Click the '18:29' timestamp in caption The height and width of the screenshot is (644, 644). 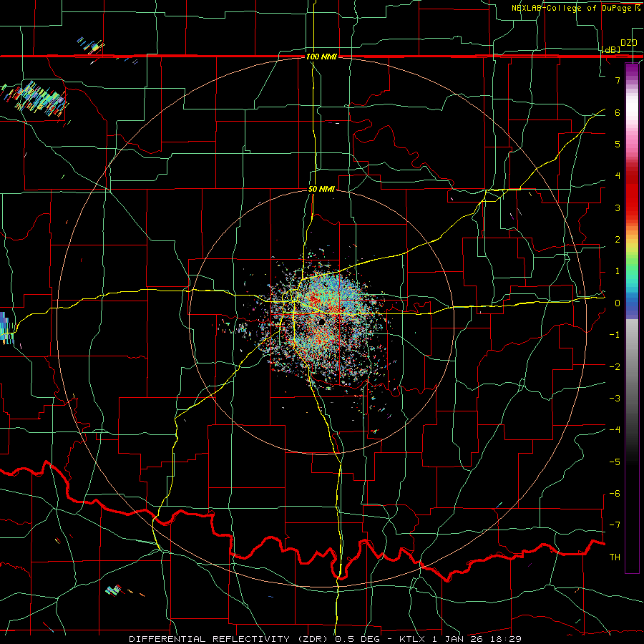pos(507,639)
